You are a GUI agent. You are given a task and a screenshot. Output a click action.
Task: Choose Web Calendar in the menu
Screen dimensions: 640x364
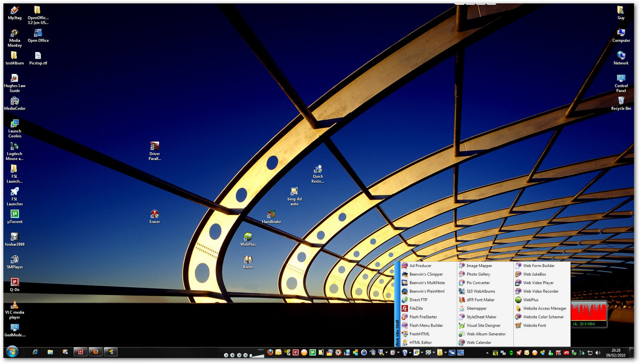[478, 342]
